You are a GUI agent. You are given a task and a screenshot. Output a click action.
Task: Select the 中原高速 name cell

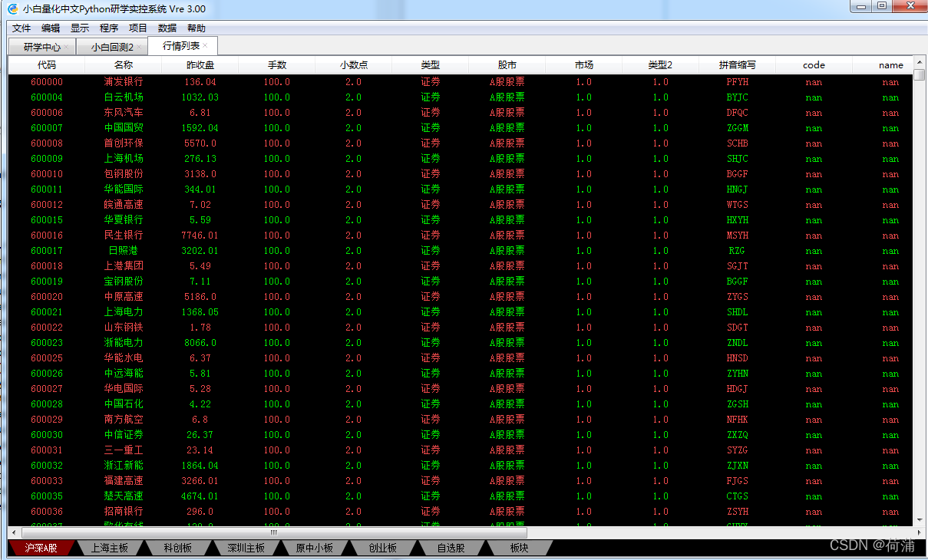pyautogui.click(x=124, y=297)
